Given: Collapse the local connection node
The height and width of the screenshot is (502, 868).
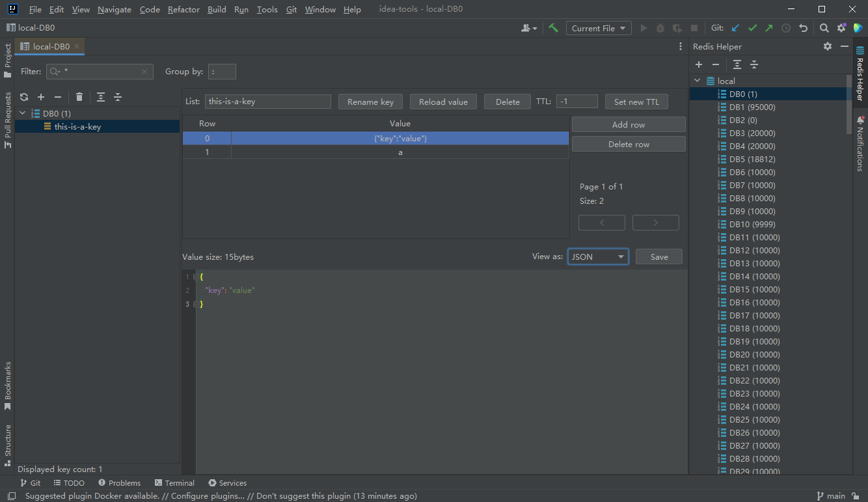Looking at the screenshot, I should [x=698, y=81].
